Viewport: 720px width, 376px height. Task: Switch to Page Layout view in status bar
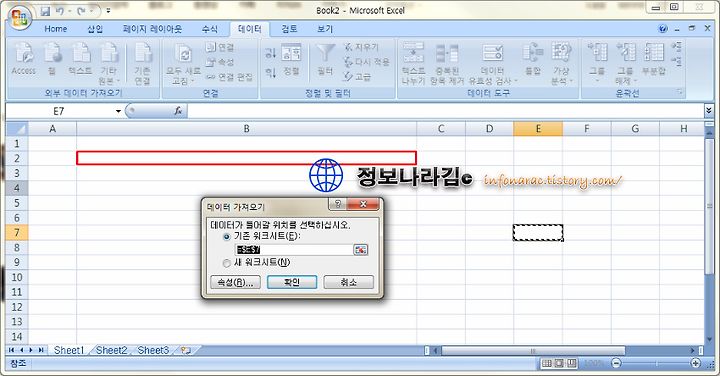559,363
